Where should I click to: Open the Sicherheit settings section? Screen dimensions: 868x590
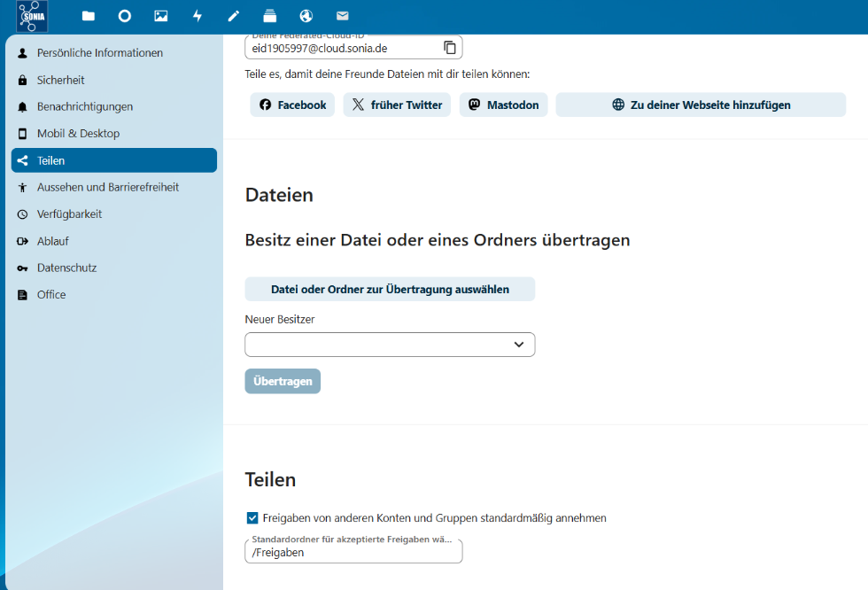[60, 80]
